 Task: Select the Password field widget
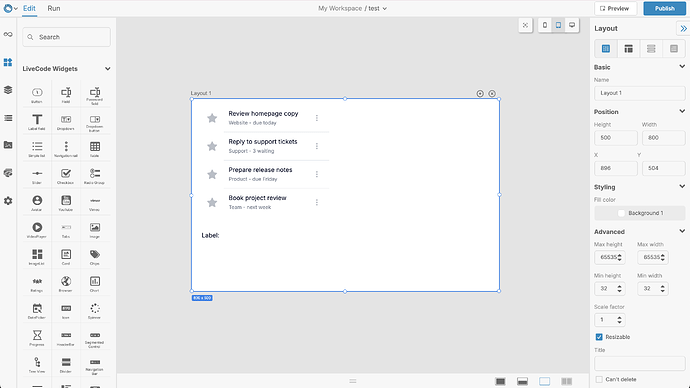pos(95,95)
